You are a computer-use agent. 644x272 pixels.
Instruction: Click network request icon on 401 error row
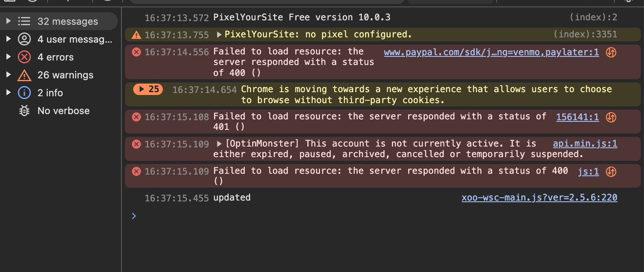pos(611,118)
